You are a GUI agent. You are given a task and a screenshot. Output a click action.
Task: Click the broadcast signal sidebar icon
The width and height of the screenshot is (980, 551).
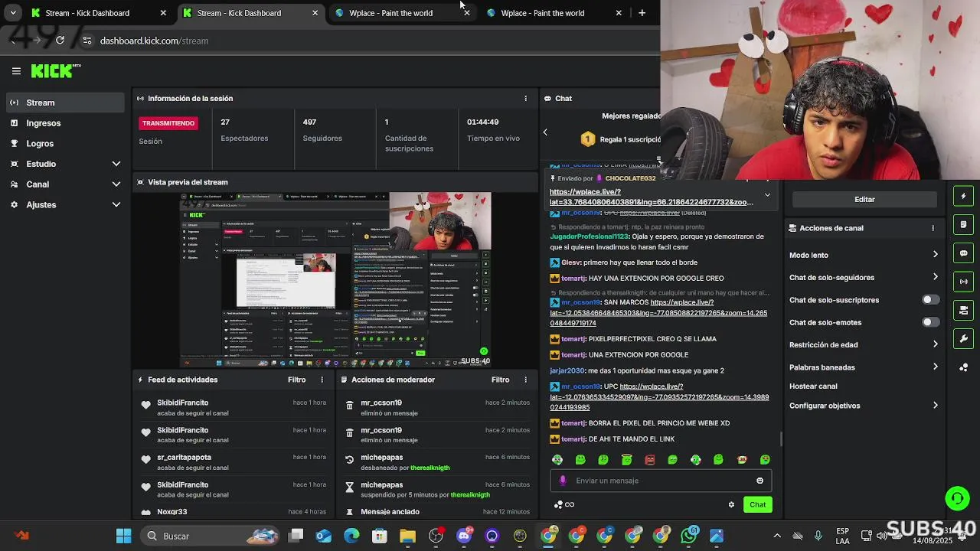tap(963, 282)
